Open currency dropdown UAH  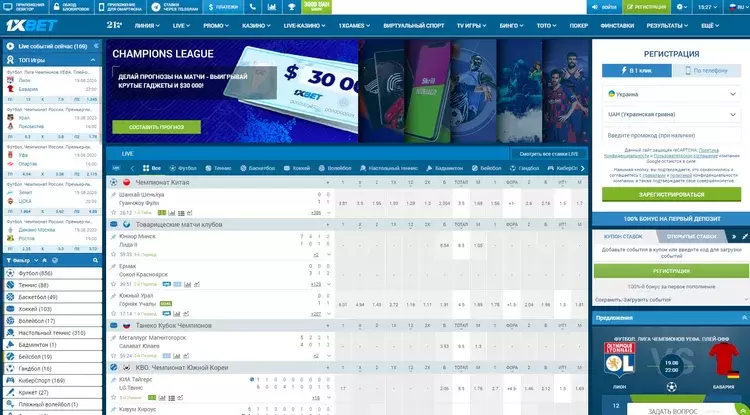tap(672, 115)
